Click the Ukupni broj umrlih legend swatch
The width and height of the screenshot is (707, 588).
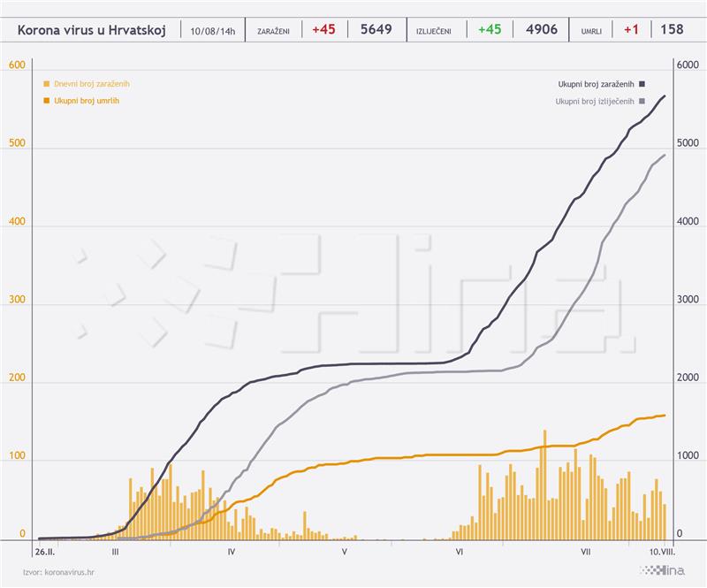47,101
